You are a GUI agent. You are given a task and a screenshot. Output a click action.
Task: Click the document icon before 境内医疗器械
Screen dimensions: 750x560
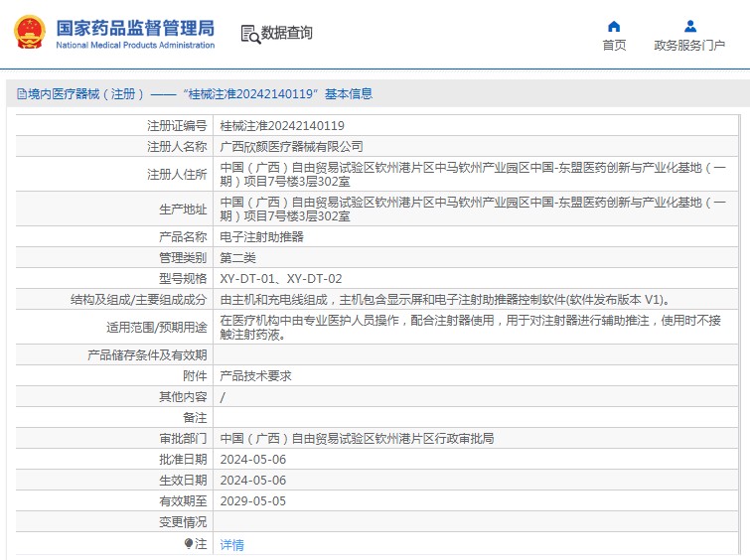coord(21,94)
